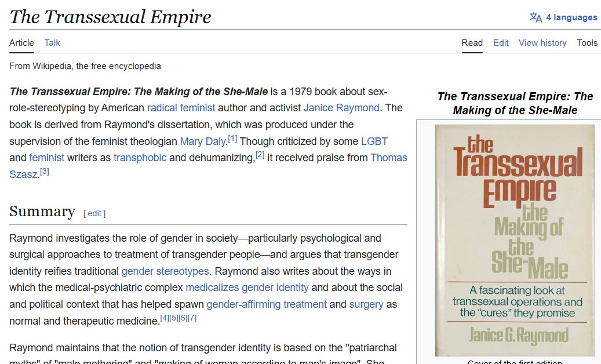
Task: Click citation reference [4]
Action: pos(165,318)
